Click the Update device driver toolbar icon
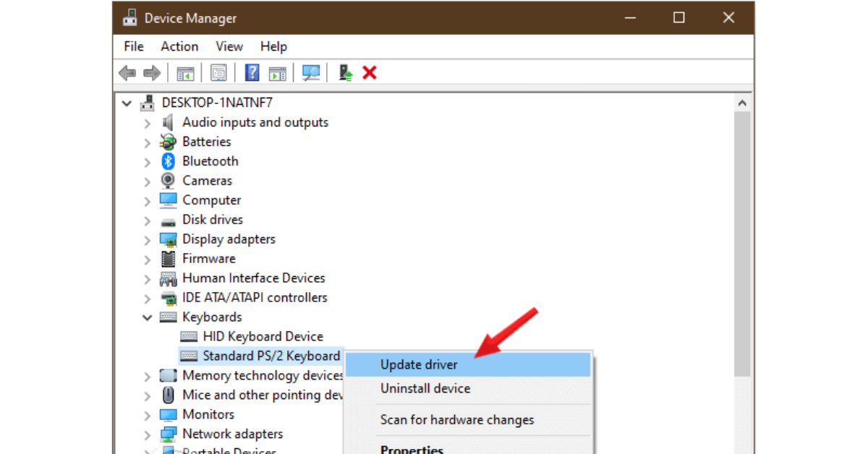868x454 pixels. [346, 73]
